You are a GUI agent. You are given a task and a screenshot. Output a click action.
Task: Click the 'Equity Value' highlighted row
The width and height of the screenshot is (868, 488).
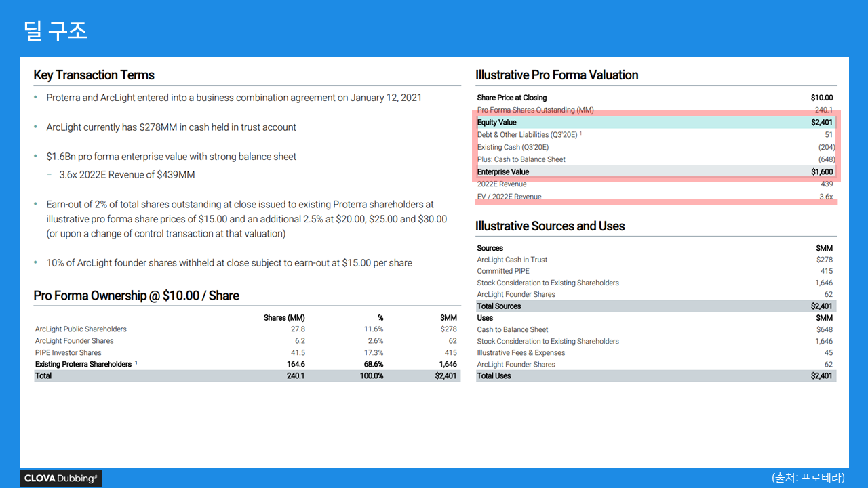click(x=655, y=123)
